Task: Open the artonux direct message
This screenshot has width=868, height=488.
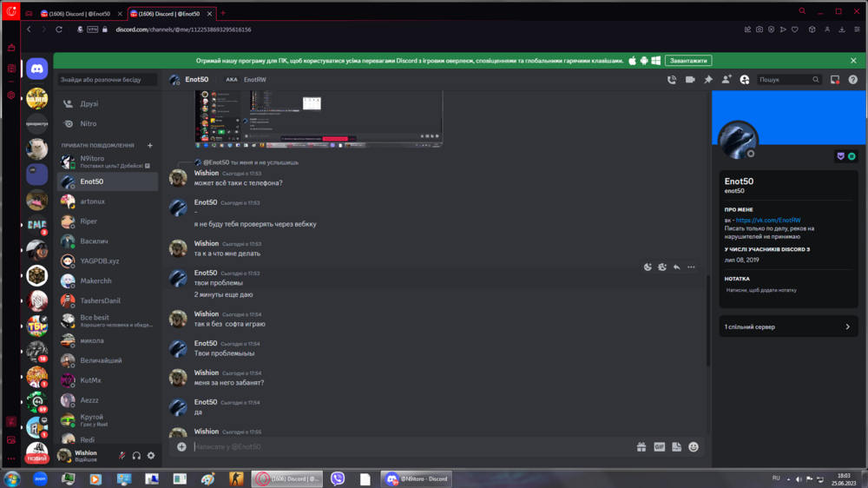Action: pos(108,201)
